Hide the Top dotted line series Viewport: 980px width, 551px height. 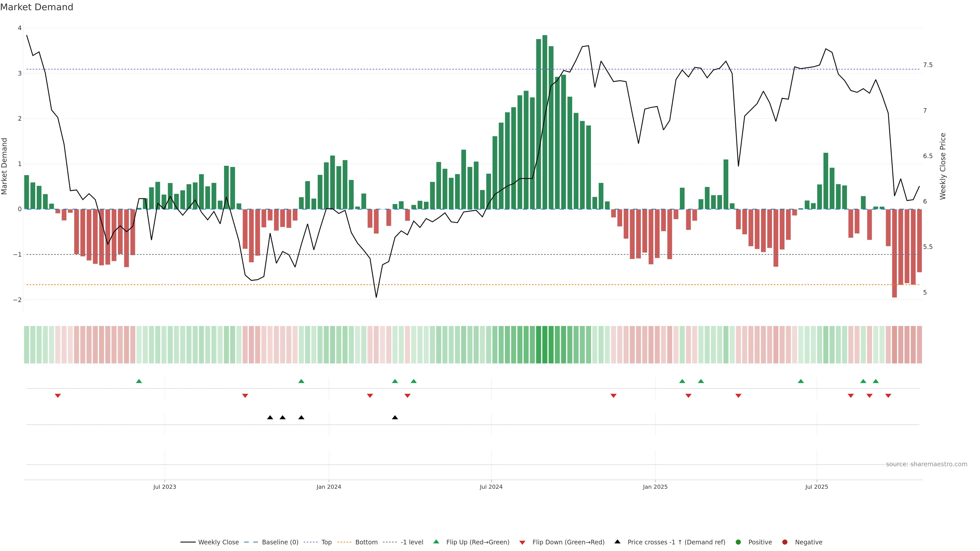326,542
